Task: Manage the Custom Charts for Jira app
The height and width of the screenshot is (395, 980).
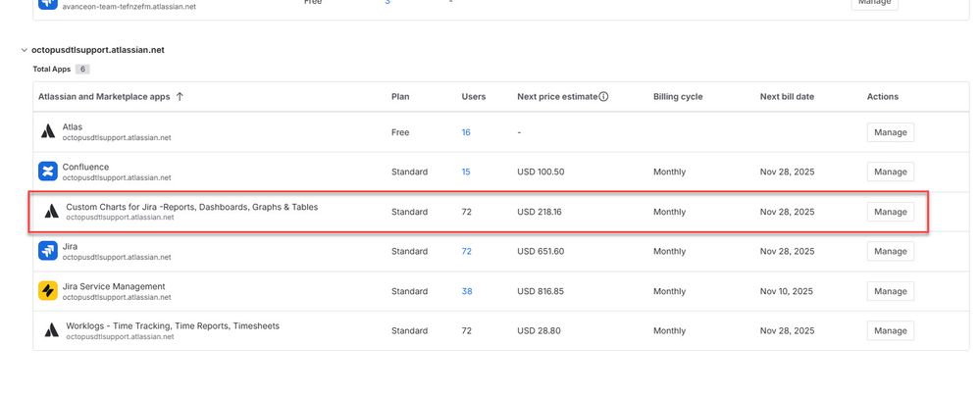Action: click(890, 212)
